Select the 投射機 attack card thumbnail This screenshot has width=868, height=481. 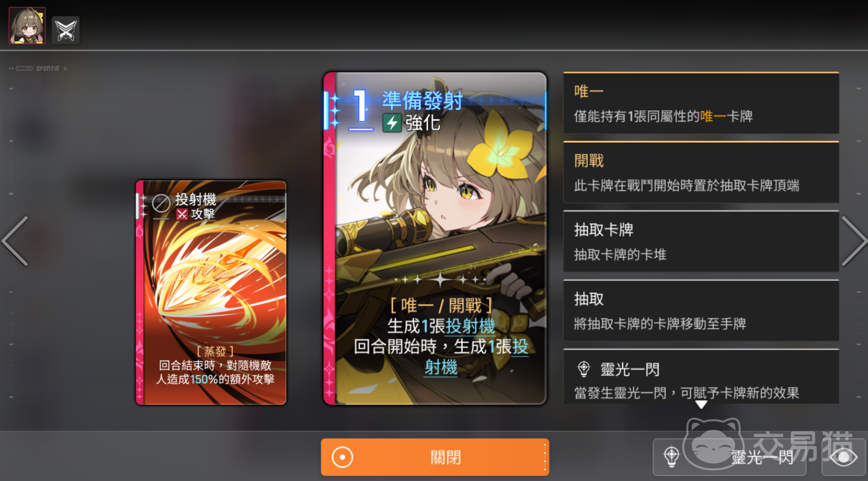pyautogui.click(x=211, y=293)
